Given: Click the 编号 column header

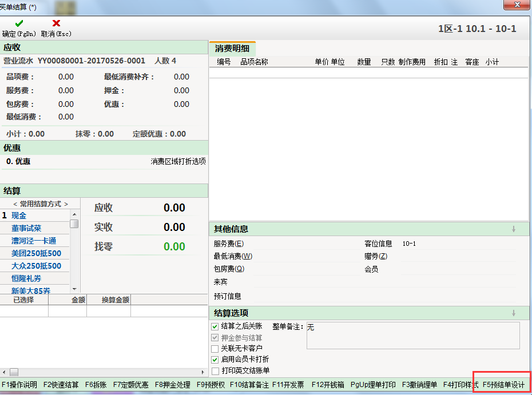Looking at the screenshot, I should 224,62.
